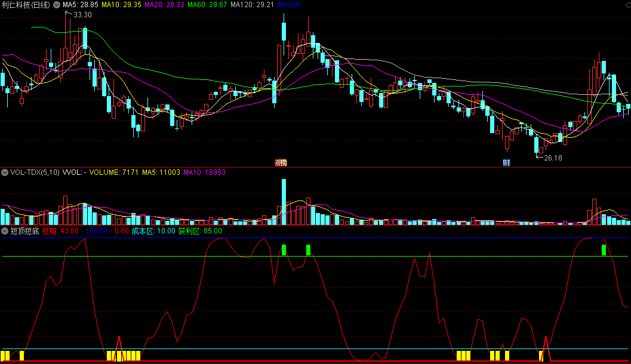The image size is (631, 364).
Task: Expand the 短顶短底 indicator options arrow
Action: (x=5, y=231)
